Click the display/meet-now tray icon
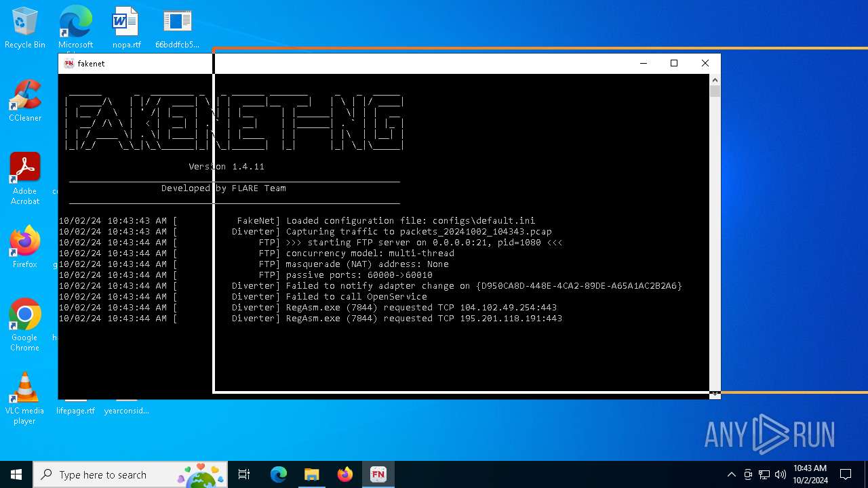 coord(748,474)
